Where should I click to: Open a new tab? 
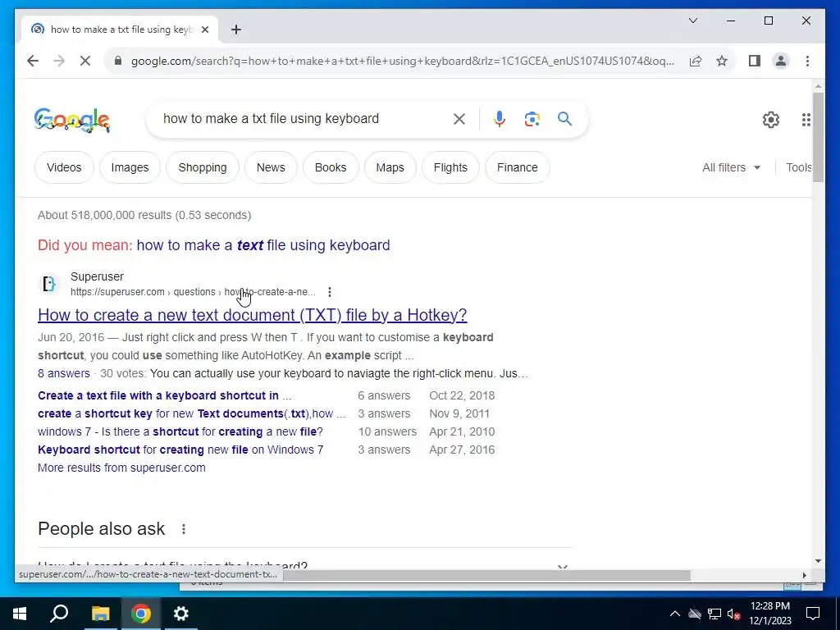tap(236, 30)
